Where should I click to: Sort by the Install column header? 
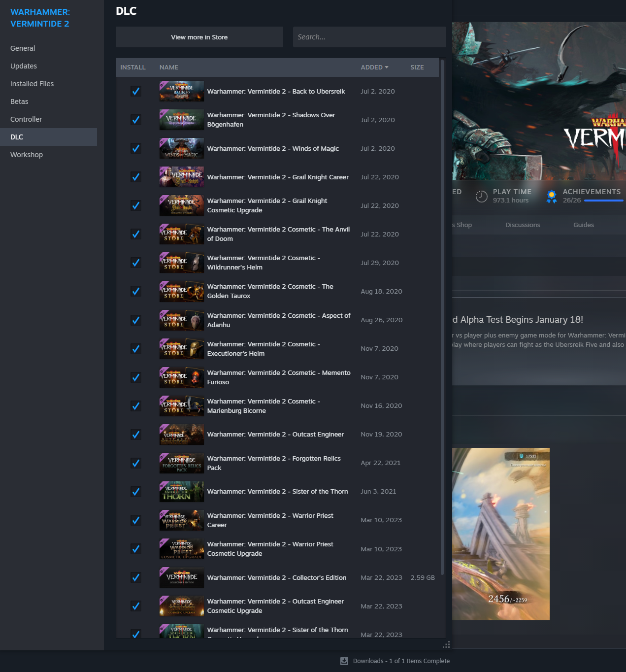[133, 67]
